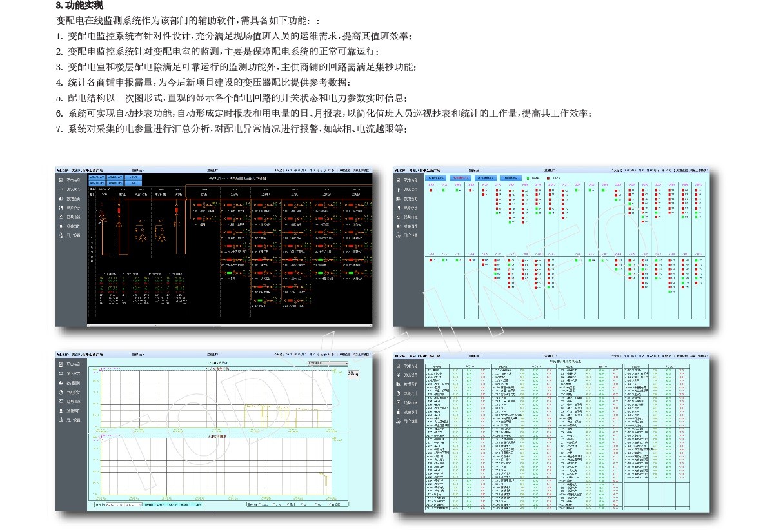Click the user settings icon in the data table window sidebar

pyautogui.click(x=399, y=420)
